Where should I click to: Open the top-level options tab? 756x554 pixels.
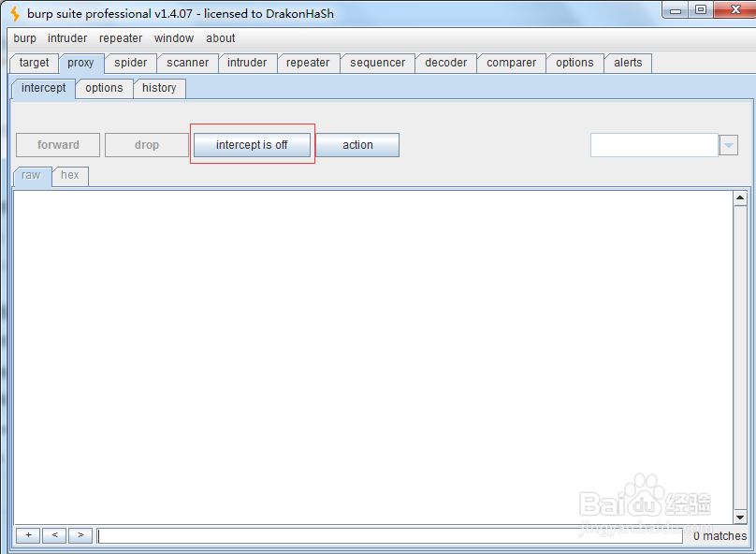pos(574,63)
